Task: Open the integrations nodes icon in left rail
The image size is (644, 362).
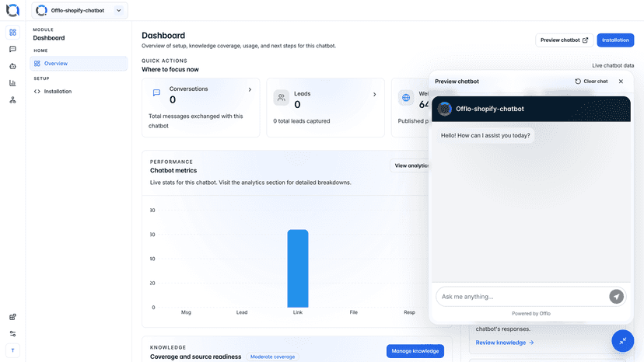Action: (12, 100)
